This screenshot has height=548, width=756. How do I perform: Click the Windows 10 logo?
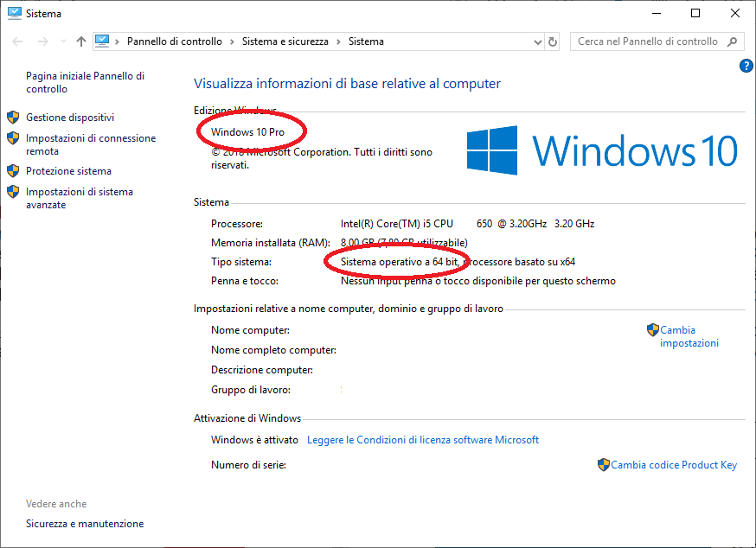(602, 150)
